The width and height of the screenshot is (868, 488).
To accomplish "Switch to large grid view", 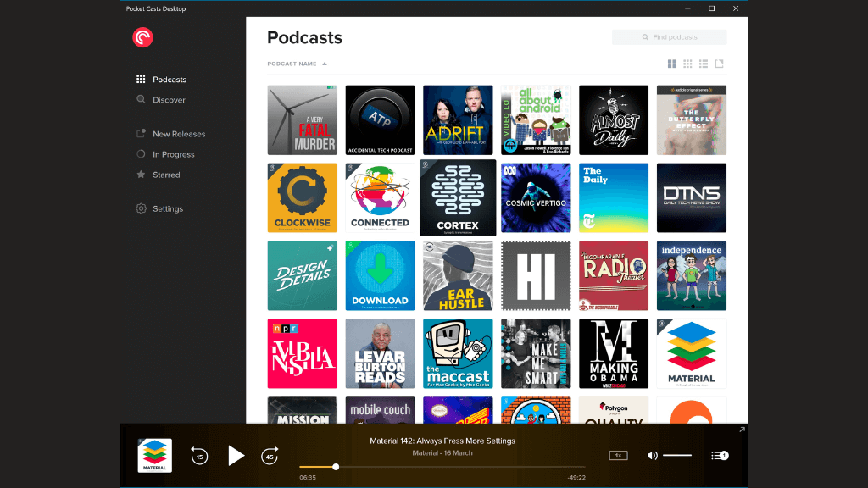I will (672, 64).
